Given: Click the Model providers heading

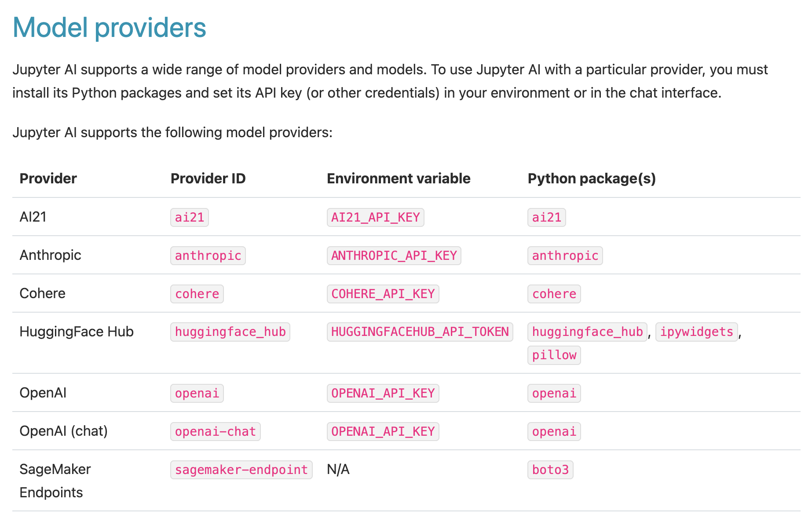Looking at the screenshot, I should 109,27.
